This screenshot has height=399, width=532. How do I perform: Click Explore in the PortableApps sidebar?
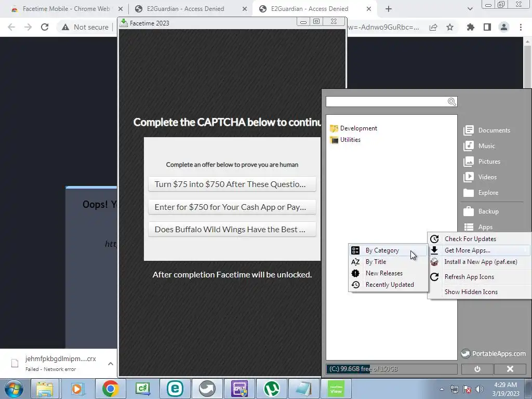(x=481, y=193)
